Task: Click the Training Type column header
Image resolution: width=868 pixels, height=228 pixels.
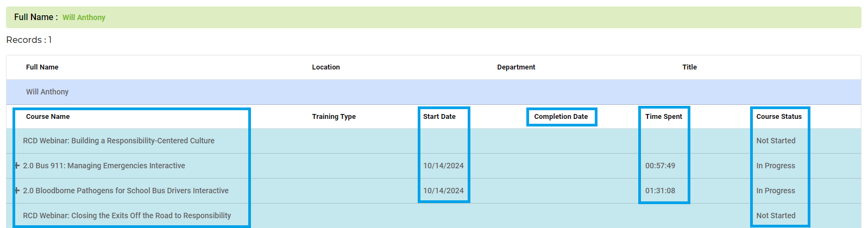Action: pyautogui.click(x=334, y=117)
